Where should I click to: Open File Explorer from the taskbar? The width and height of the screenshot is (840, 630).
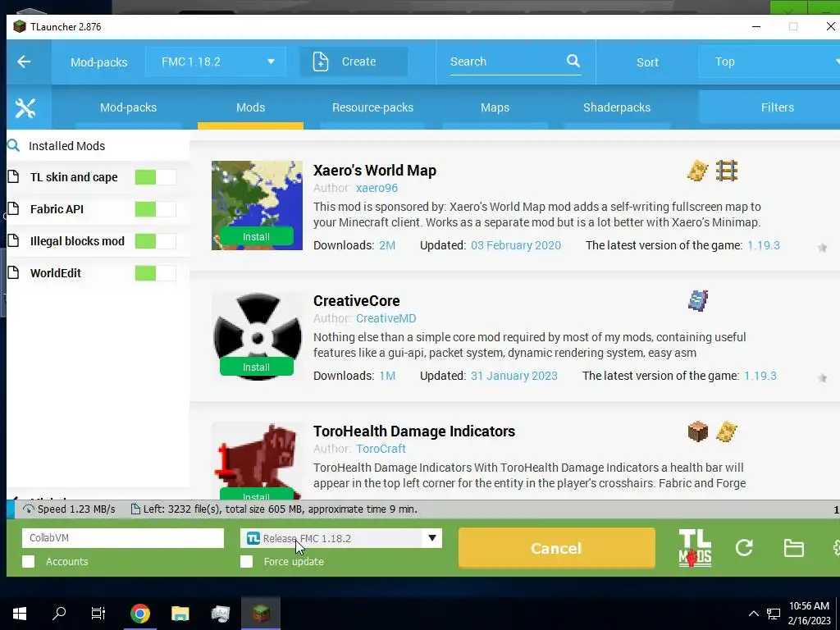coord(180,614)
